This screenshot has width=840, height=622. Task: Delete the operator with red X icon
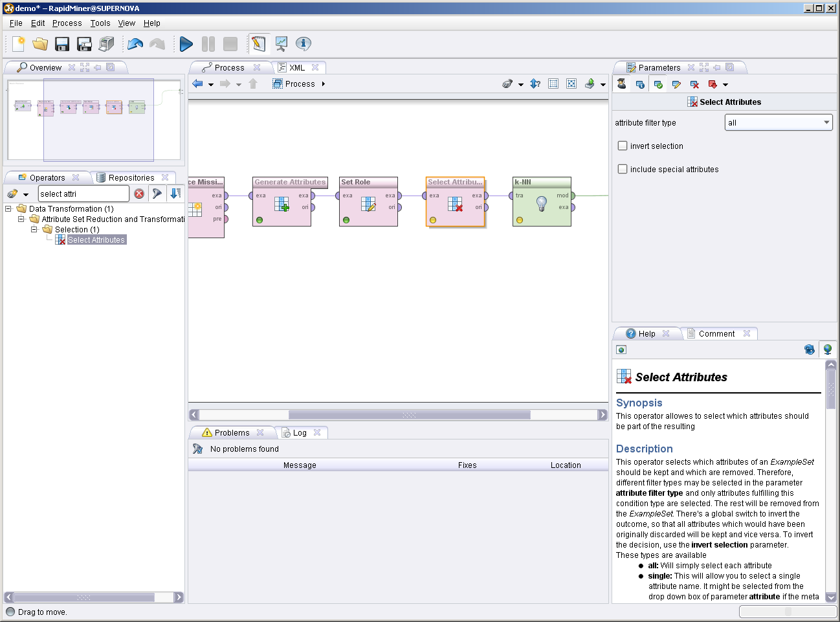(x=694, y=84)
